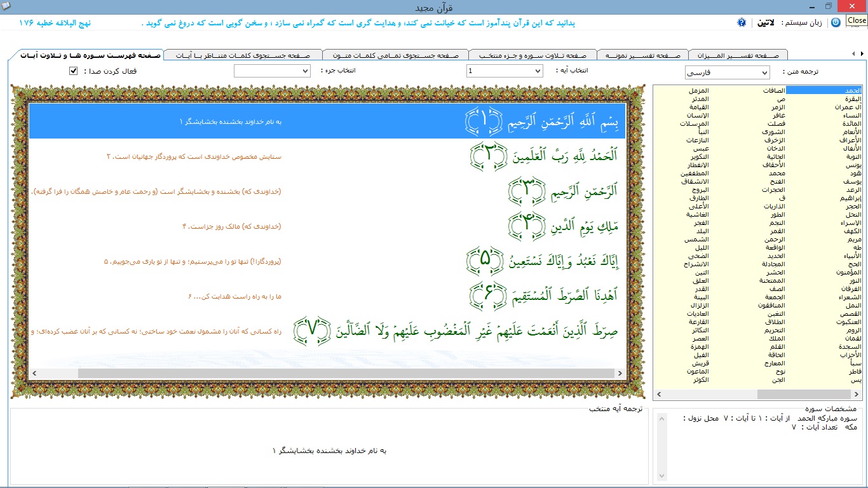Select surah التوبة in the list
The image size is (868, 488).
click(x=853, y=157)
